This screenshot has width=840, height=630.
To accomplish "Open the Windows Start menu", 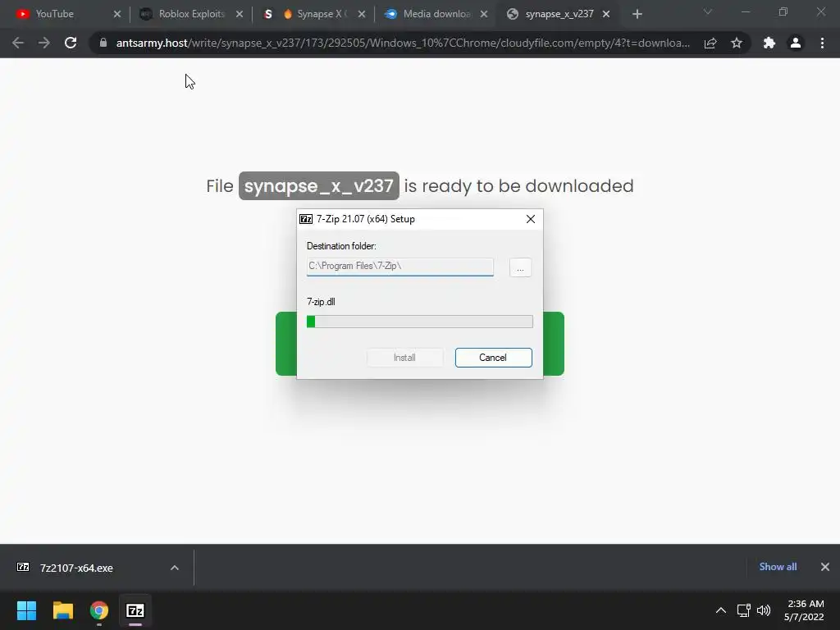I will coord(26,610).
